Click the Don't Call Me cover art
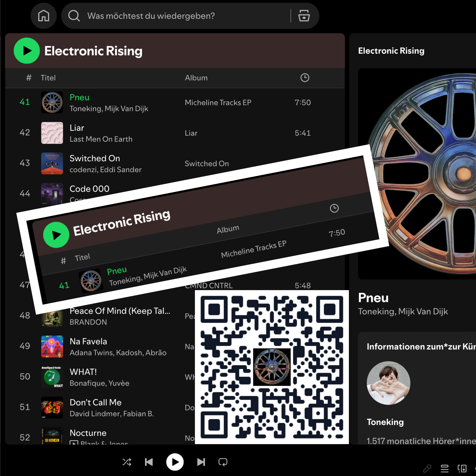476x476 pixels. tap(52, 407)
